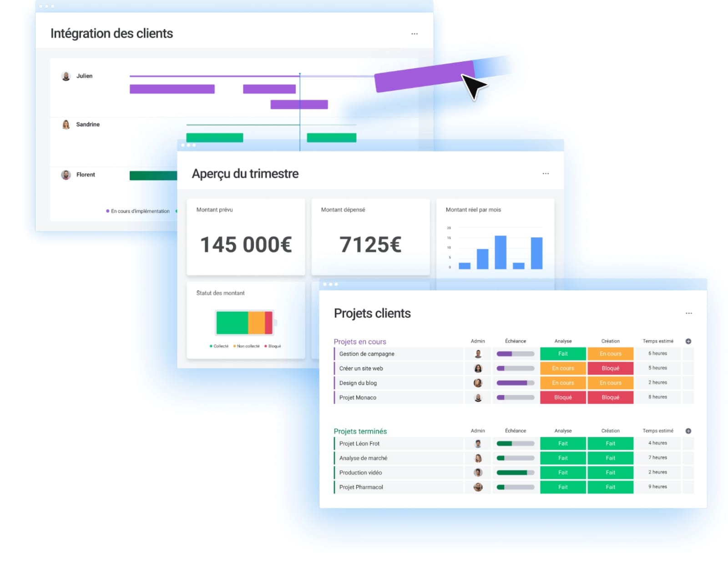This screenshot has width=728, height=582.
Task: Open admin avatar for Projet Pharmacol
Action: [x=478, y=487]
